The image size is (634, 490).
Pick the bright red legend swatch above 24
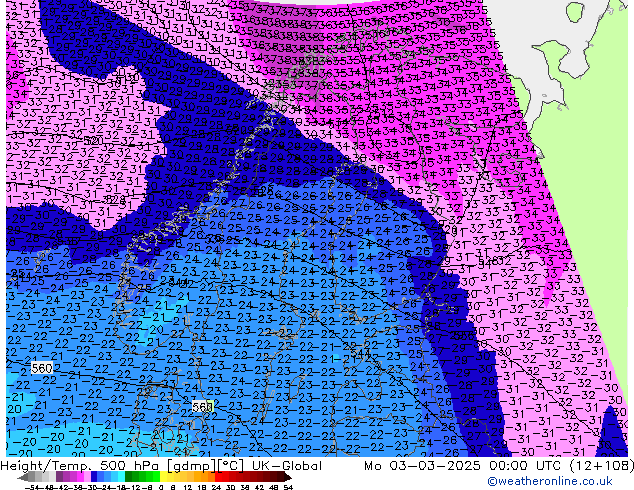coord(219,476)
